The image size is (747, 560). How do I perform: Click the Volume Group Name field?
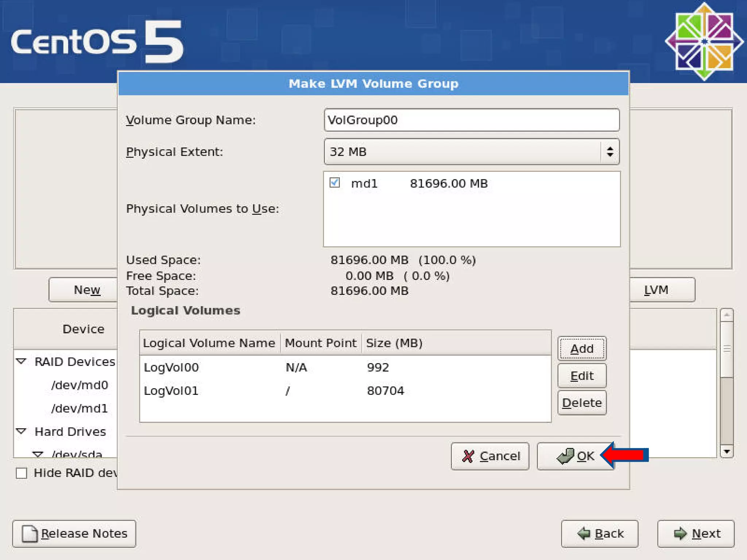click(471, 120)
